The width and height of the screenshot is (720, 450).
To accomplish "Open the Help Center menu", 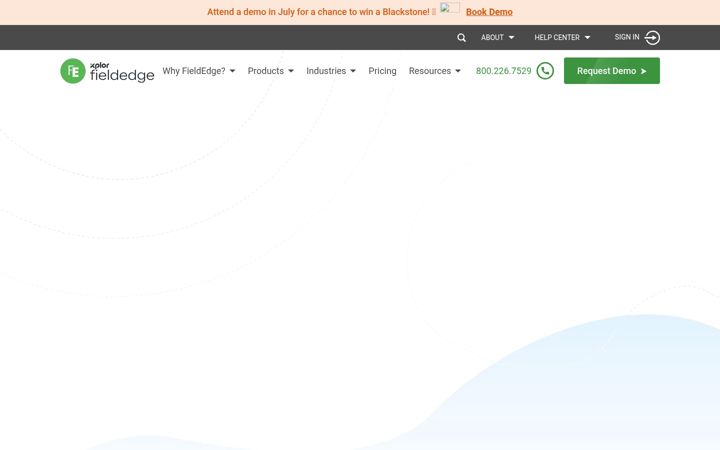I will 557,38.
